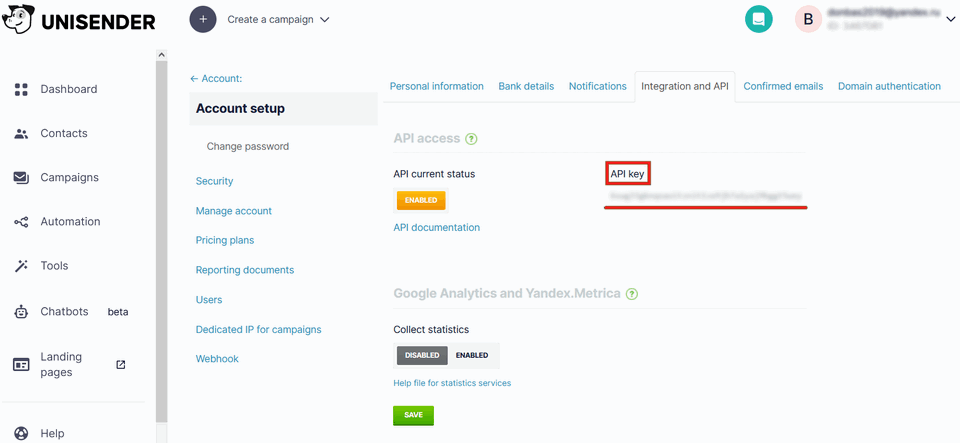
Task: Open the Users link
Action: [209, 300]
